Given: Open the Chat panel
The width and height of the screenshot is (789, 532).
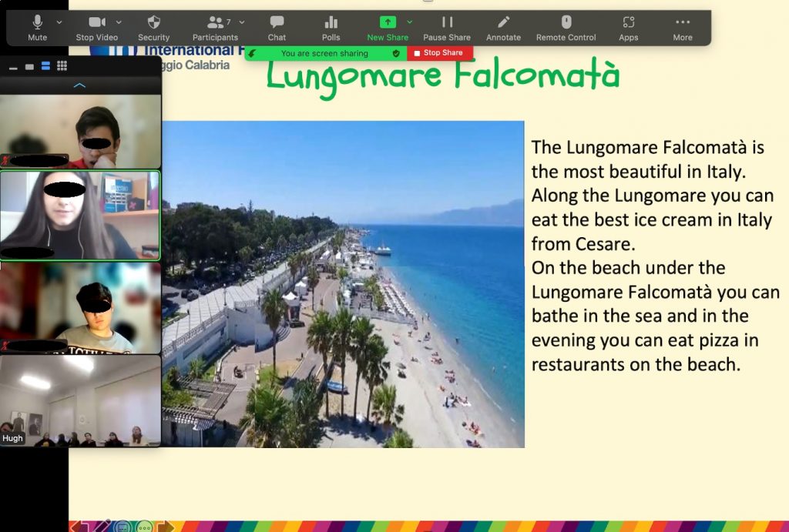Looking at the screenshot, I should tap(277, 28).
